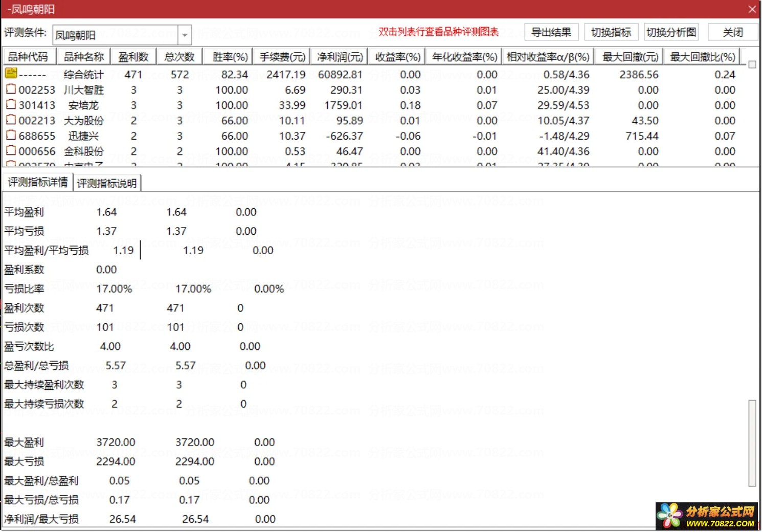The image size is (763, 532).
Task: Switch to the 评测指标详情 tab
Action: tap(38, 182)
